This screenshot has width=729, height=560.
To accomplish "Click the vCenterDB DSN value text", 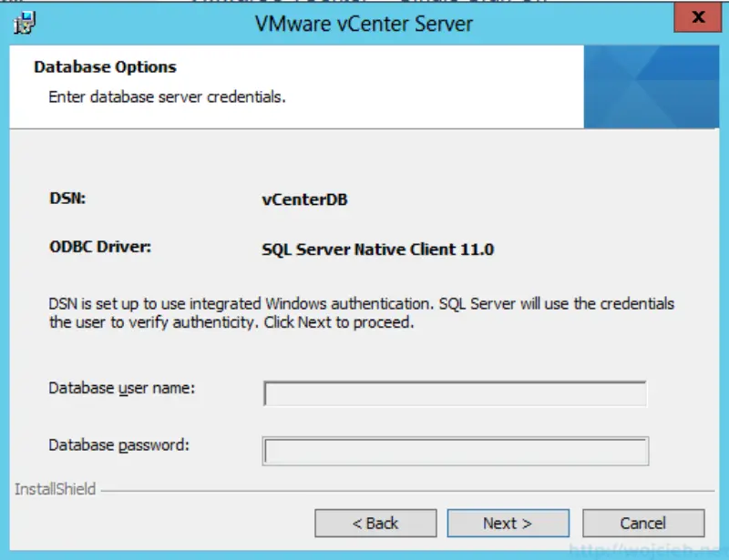I will (303, 199).
